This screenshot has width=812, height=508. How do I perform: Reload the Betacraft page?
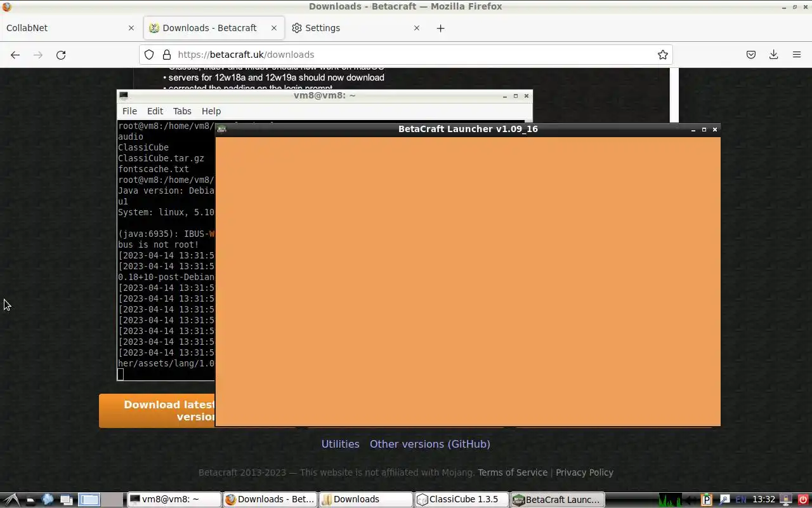point(61,55)
